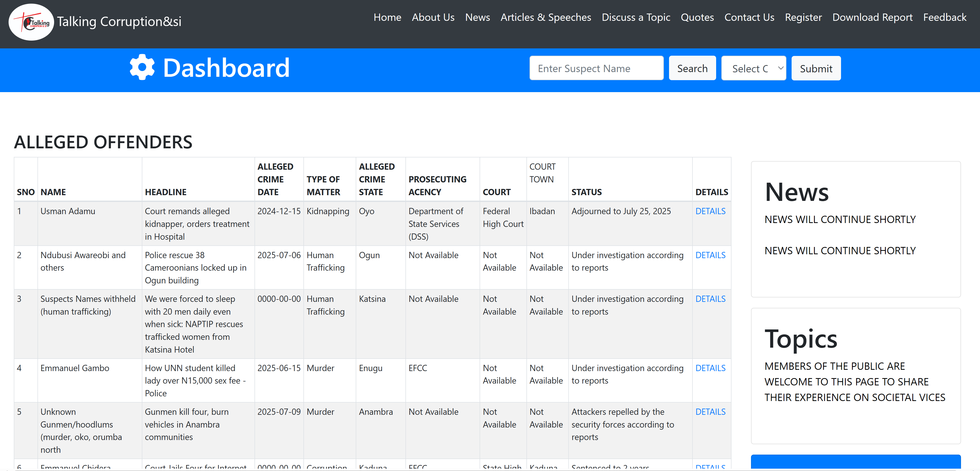
Task: Click Download Report link
Action: pyautogui.click(x=872, y=17)
